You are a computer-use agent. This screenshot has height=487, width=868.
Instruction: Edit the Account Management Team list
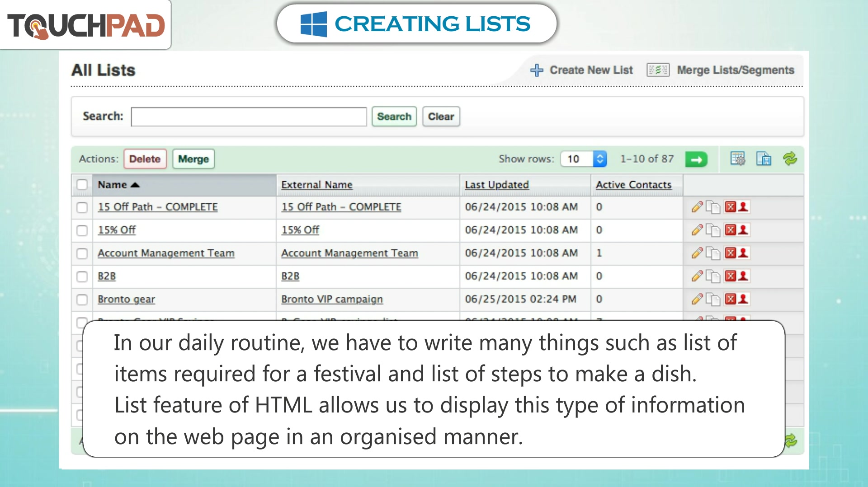coord(697,253)
